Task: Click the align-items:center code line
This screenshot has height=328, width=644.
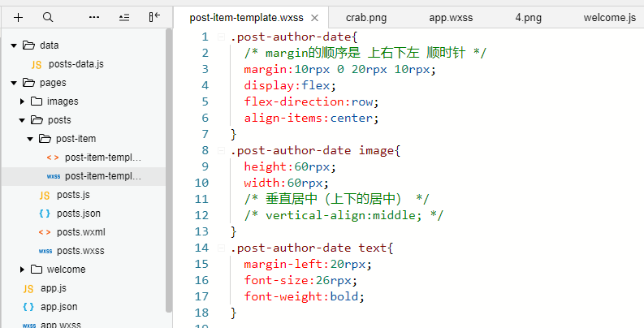Action: coord(311,119)
